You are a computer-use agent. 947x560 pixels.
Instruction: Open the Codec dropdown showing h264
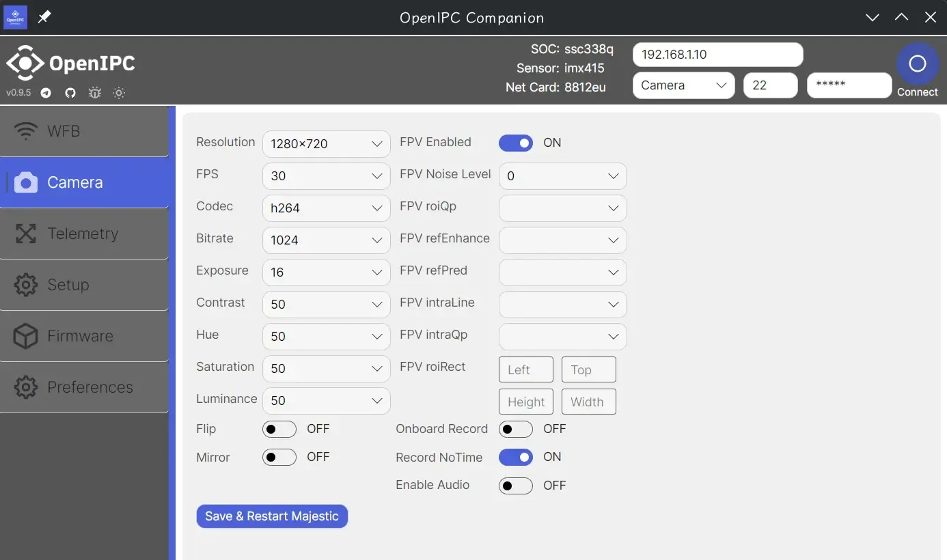point(327,208)
